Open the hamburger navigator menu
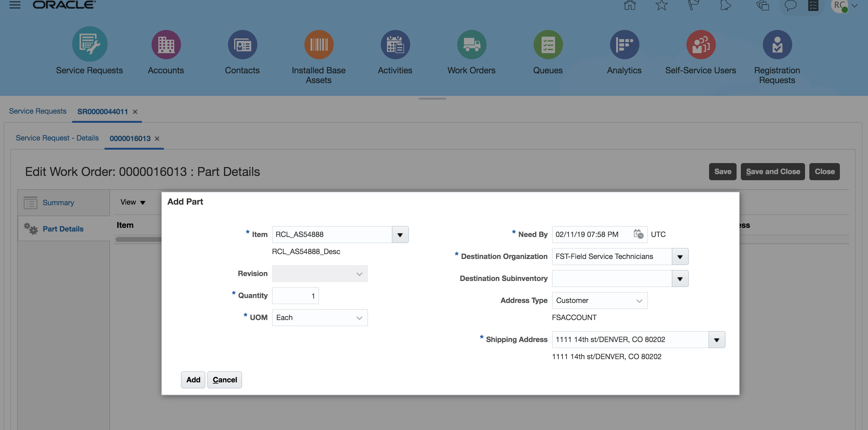 coord(15,5)
